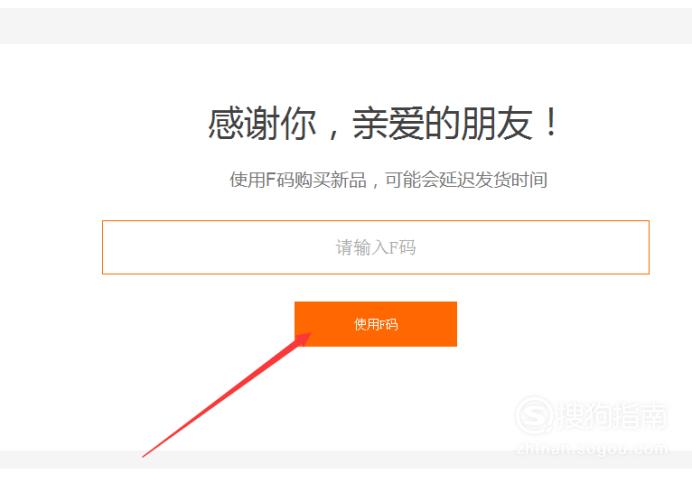Click the subtitle 使用F码购买新品 text
Image resolution: width=692 pixels, height=483 pixels.
click(298, 180)
